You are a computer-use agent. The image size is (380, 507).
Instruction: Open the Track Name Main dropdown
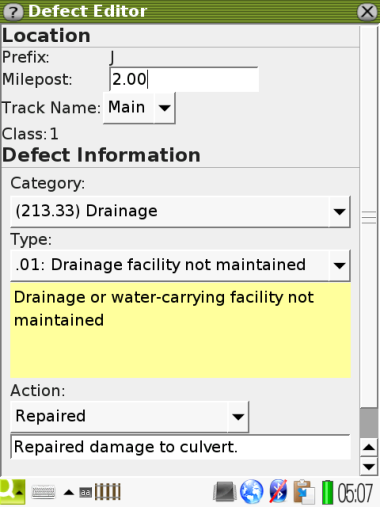pos(139,108)
